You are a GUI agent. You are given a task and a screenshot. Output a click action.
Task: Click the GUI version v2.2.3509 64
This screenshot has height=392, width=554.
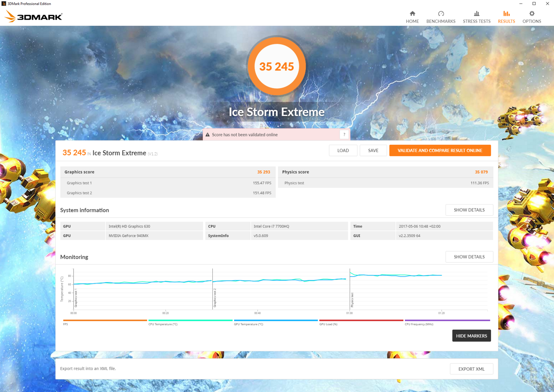pyautogui.click(x=444, y=236)
